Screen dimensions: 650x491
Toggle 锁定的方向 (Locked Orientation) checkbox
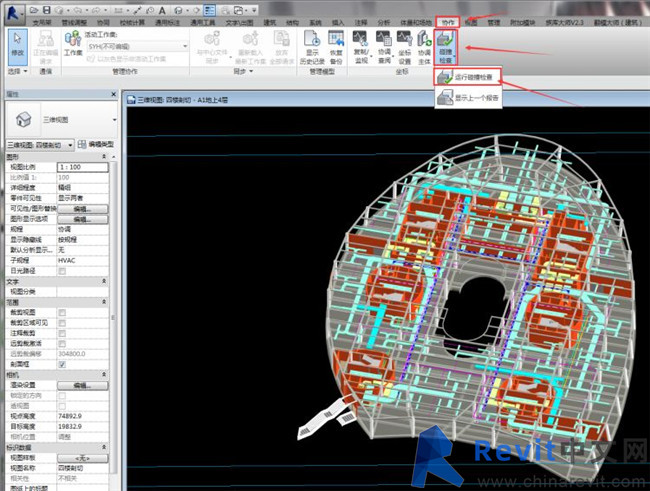click(62, 395)
